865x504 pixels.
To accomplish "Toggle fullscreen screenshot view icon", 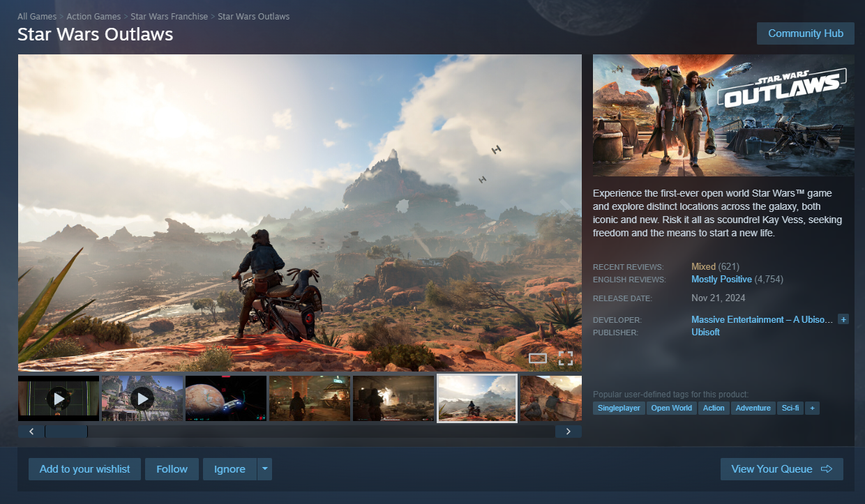I will point(566,358).
